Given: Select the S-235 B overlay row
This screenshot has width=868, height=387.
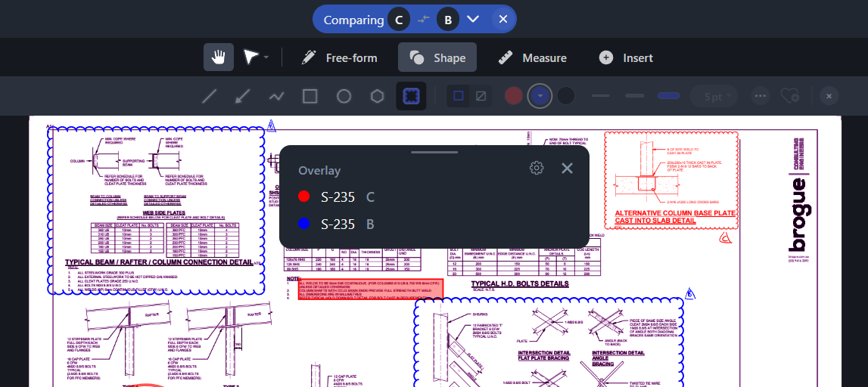Looking at the screenshot, I should pyautogui.click(x=434, y=224).
